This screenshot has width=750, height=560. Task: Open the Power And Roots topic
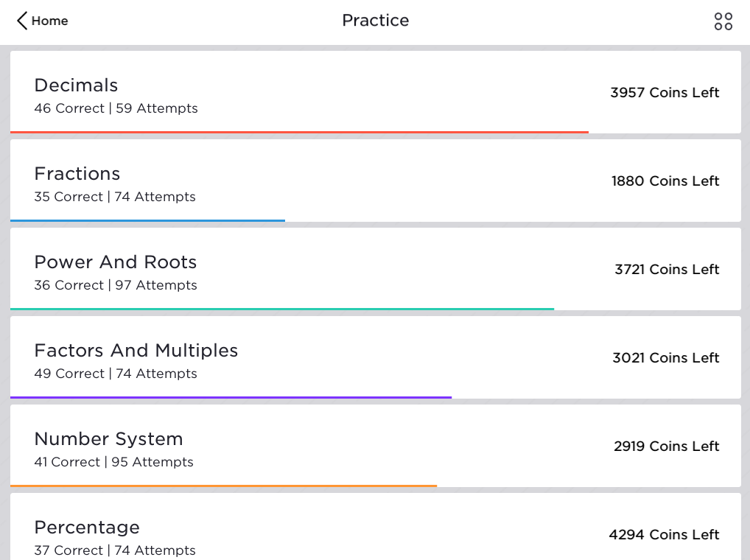point(376,269)
